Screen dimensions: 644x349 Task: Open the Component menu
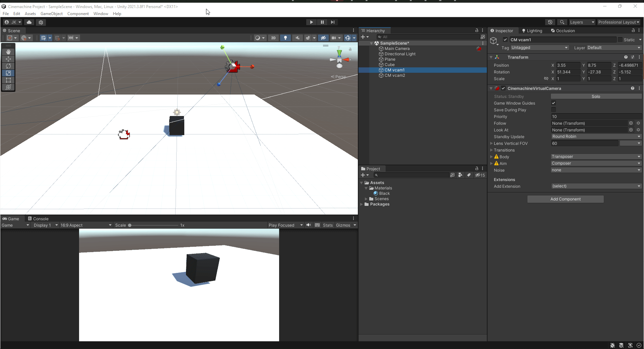pos(78,14)
